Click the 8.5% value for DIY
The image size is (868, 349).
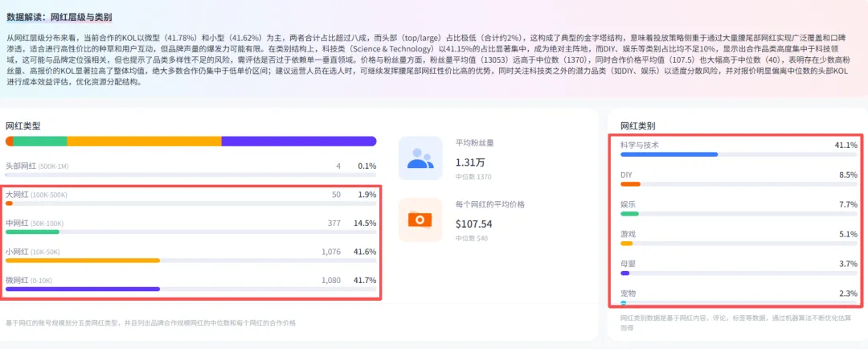[x=848, y=174]
